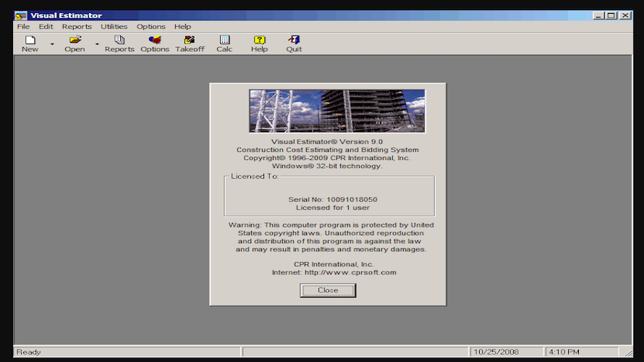Image resolution: width=644 pixels, height=362 pixels.
Task: Open the Edit menu
Action: click(x=46, y=27)
